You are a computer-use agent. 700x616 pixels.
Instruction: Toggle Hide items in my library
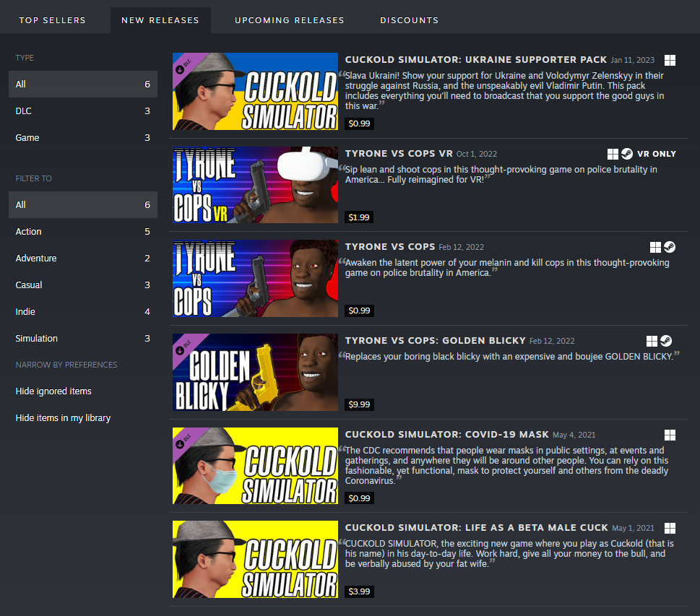pyautogui.click(x=63, y=418)
